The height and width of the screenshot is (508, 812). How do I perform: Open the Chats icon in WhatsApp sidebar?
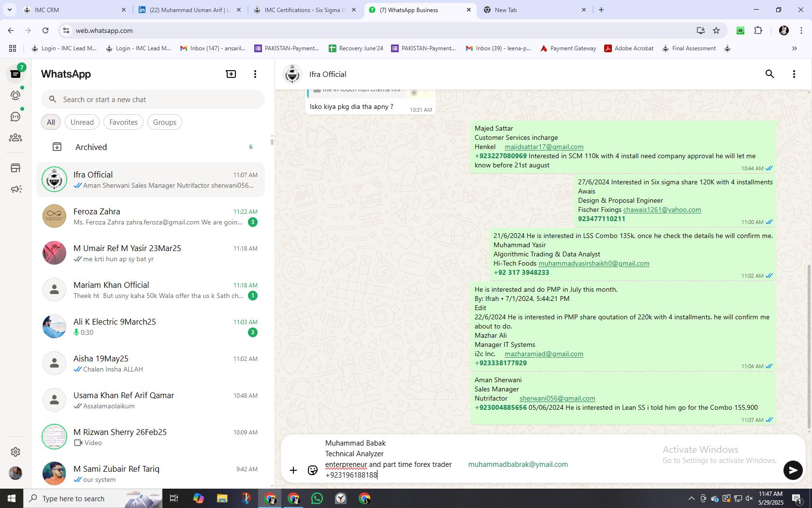tap(15, 74)
